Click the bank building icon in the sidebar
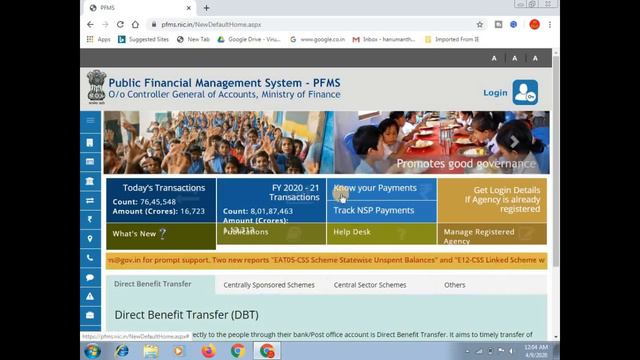The width and height of the screenshot is (640, 360). [x=90, y=181]
